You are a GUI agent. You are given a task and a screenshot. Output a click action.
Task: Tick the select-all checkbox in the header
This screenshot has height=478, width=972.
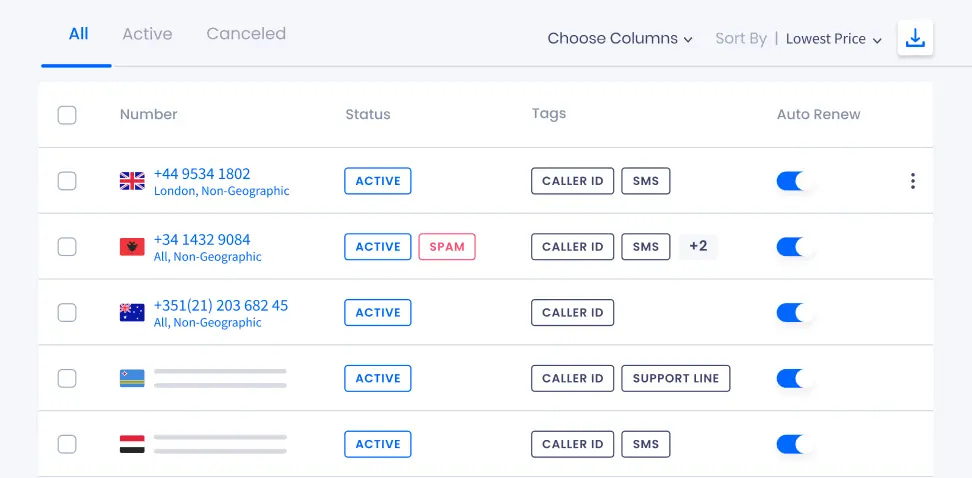[67, 115]
